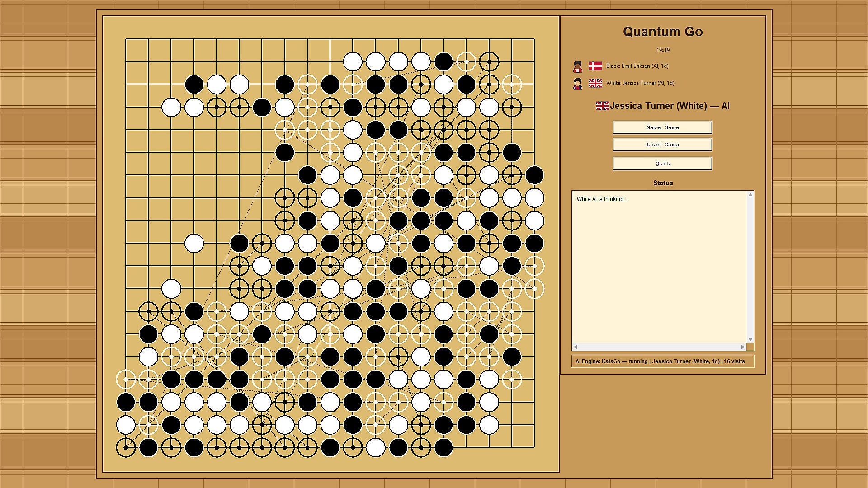Place a stone on the board's top-left corner
The image size is (868, 488).
126,39
